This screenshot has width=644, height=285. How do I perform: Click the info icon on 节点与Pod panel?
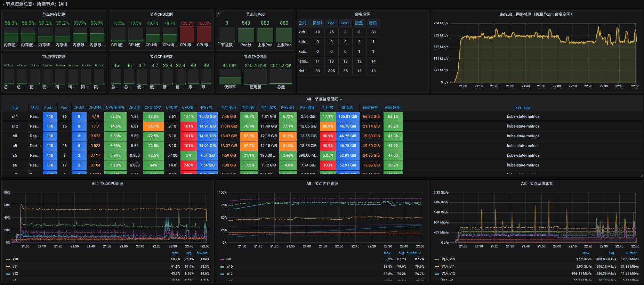pos(218,13)
